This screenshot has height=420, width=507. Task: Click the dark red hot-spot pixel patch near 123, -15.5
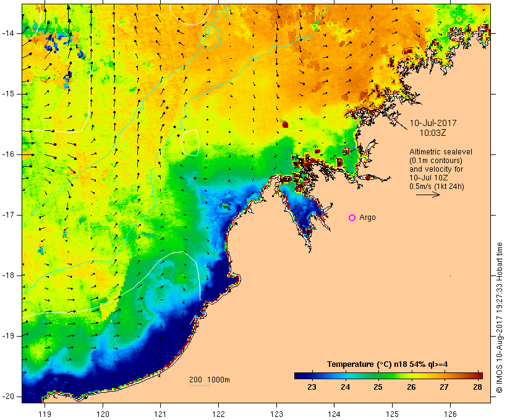(285, 124)
